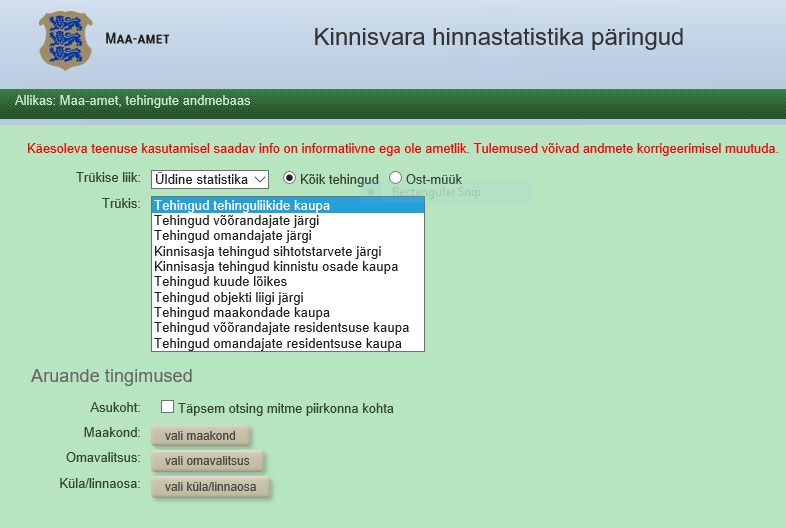Click Allikas: Maa-amet, tehingute andmebaas text
786x528 pixels.
132,101
